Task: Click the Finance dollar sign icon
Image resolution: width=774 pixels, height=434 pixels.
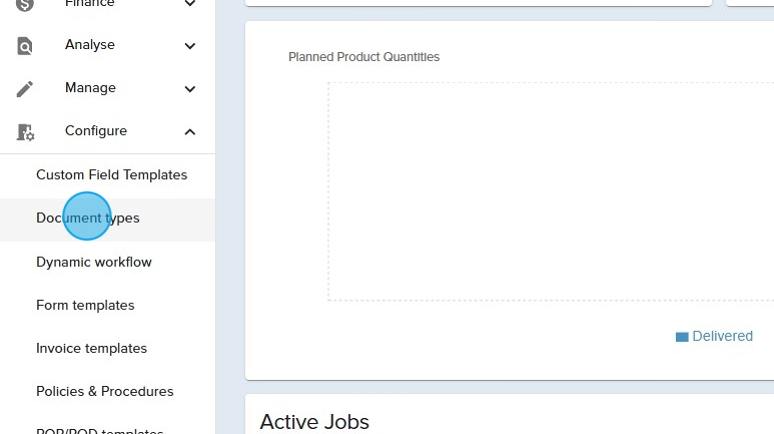Action: click(x=25, y=4)
